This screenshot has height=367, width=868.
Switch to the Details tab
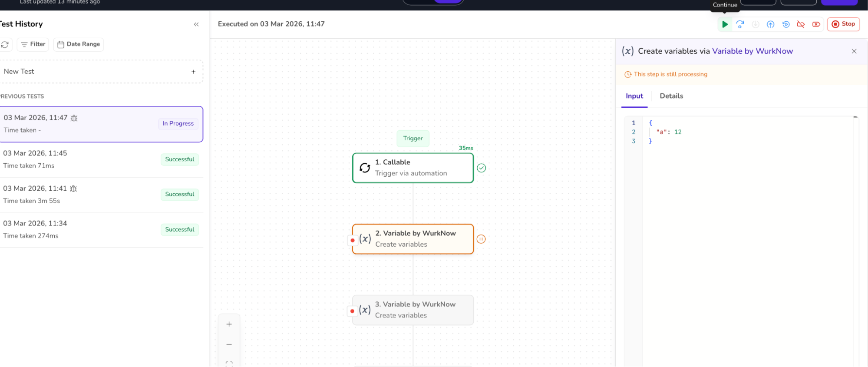[x=671, y=96]
